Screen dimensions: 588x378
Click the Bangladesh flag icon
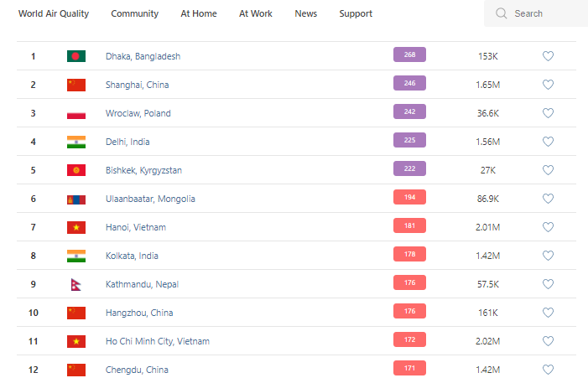click(76, 56)
